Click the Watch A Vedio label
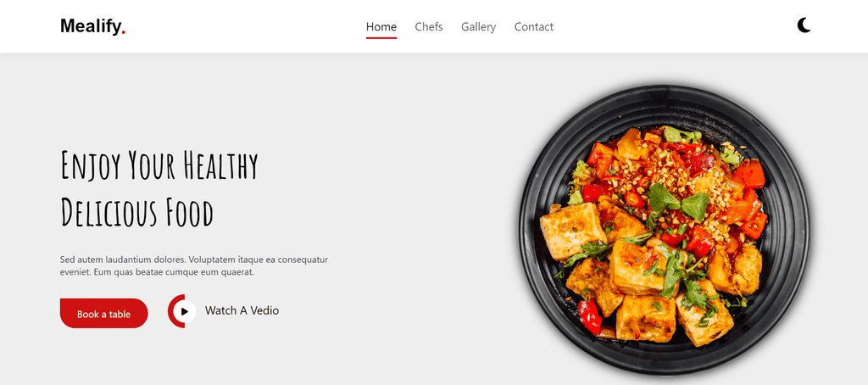This screenshot has height=385, width=868. click(242, 310)
